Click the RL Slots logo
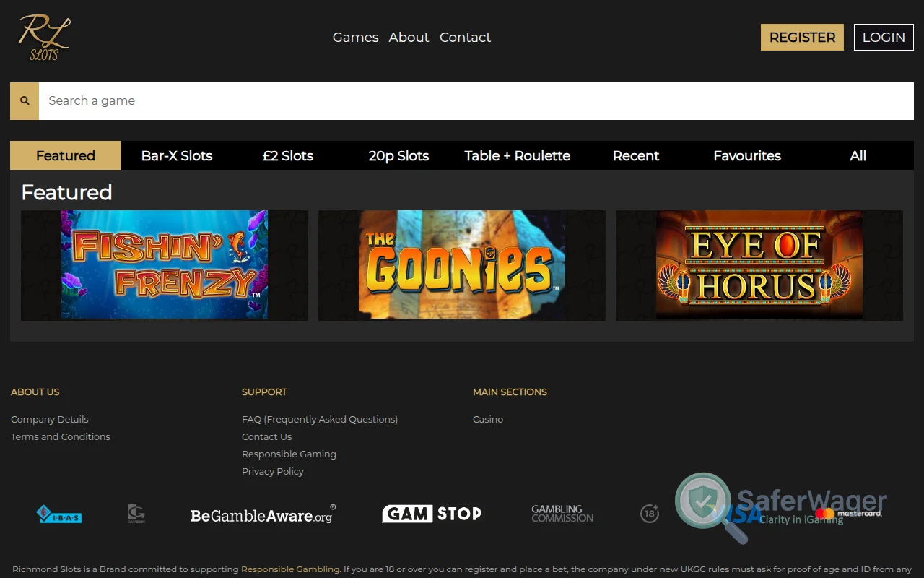This screenshot has height=578, width=924. coord(42,36)
